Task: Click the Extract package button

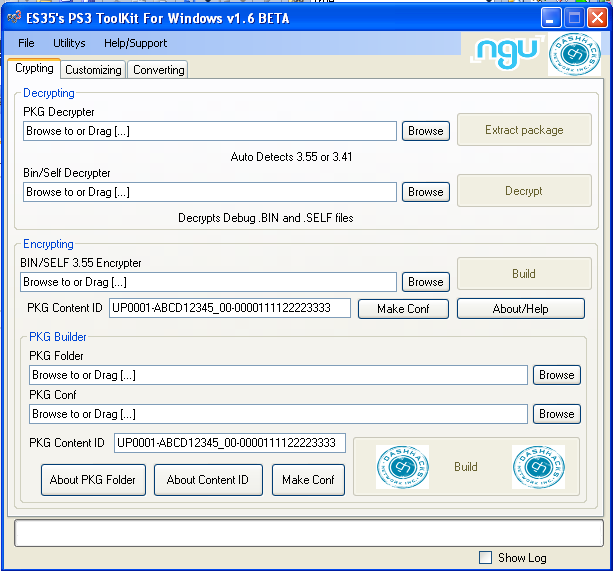Action: 524,130
